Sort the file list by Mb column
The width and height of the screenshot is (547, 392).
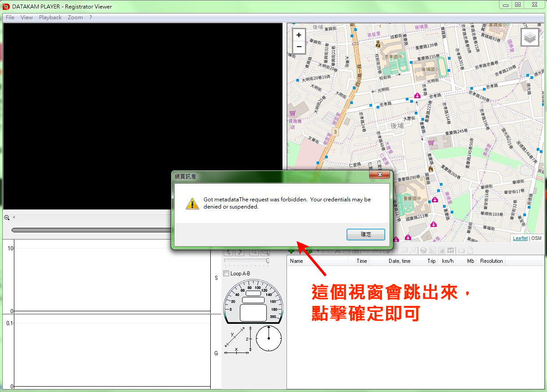click(466, 261)
